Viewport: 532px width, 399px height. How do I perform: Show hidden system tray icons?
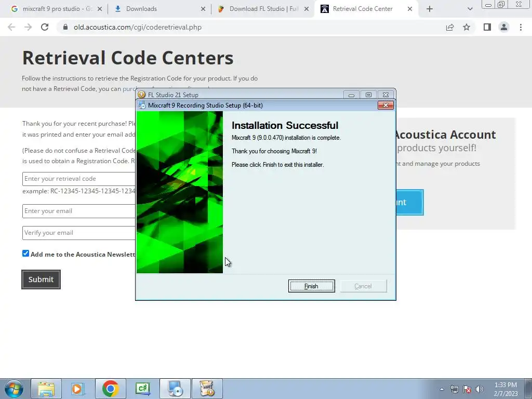pyautogui.click(x=442, y=389)
